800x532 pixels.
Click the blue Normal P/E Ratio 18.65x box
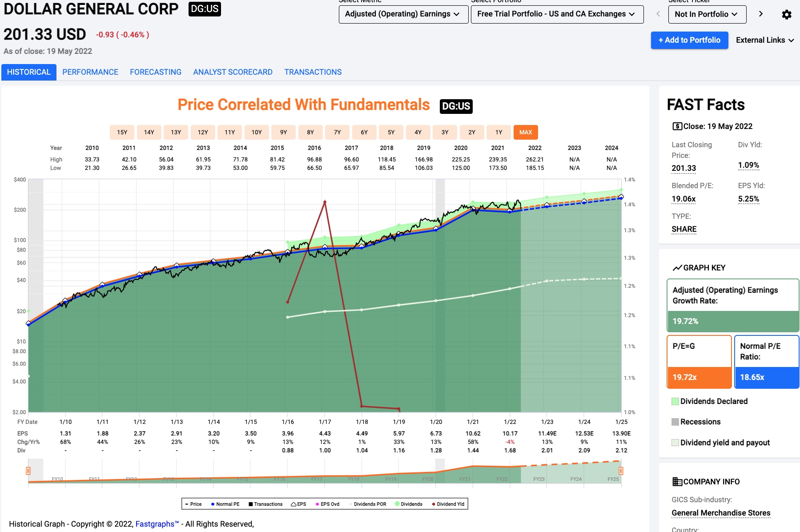pyautogui.click(x=767, y=362)
